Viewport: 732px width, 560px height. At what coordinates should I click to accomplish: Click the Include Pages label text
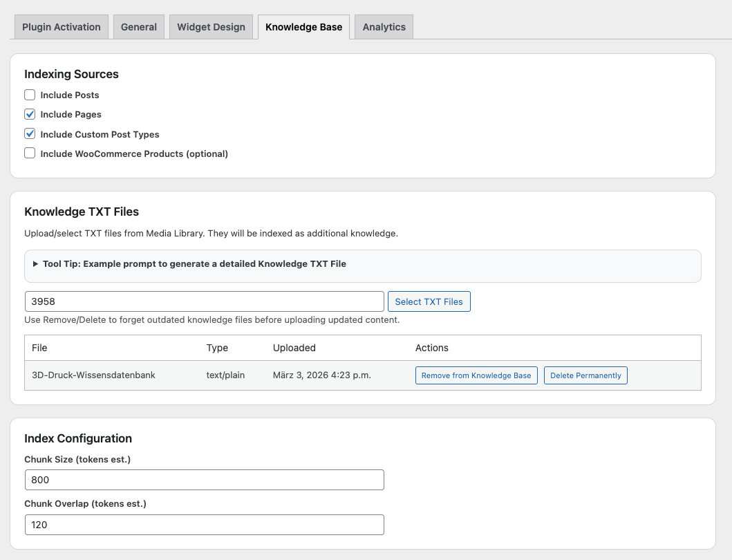(71, 115)
